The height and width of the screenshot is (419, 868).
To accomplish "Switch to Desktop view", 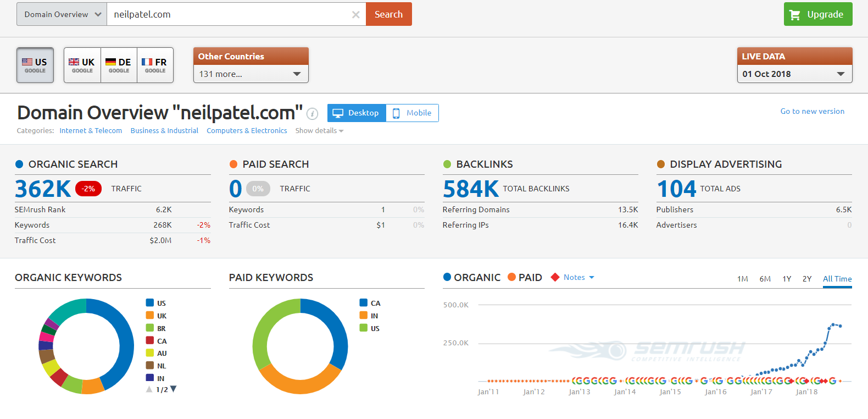I will (357, 113).
